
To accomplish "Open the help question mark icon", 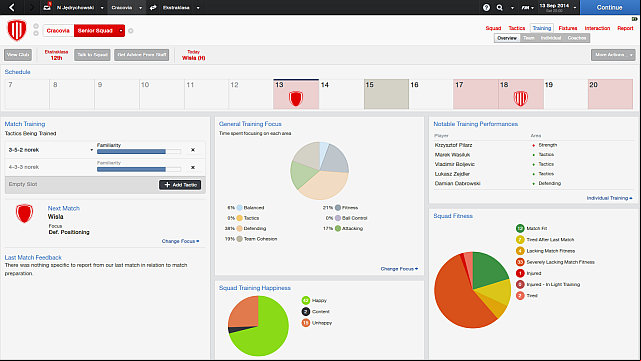I will pos(486,7).
